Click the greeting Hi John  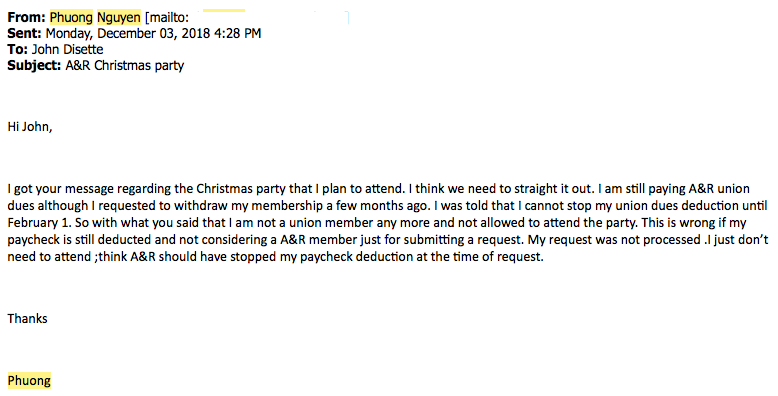click(x=30, y=127)
